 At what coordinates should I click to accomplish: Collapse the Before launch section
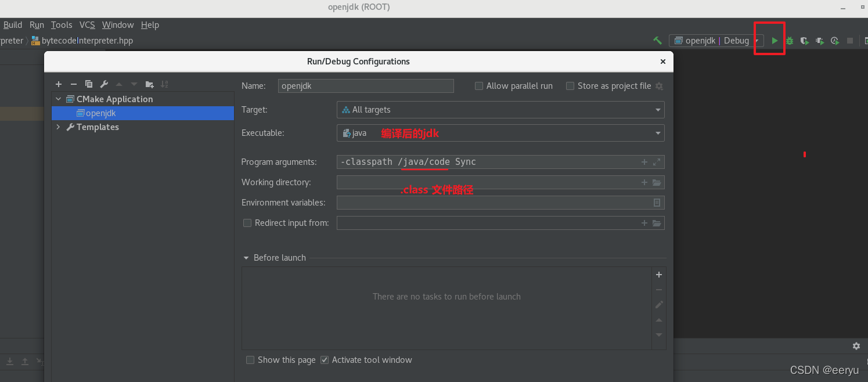[x=246, y=258]
